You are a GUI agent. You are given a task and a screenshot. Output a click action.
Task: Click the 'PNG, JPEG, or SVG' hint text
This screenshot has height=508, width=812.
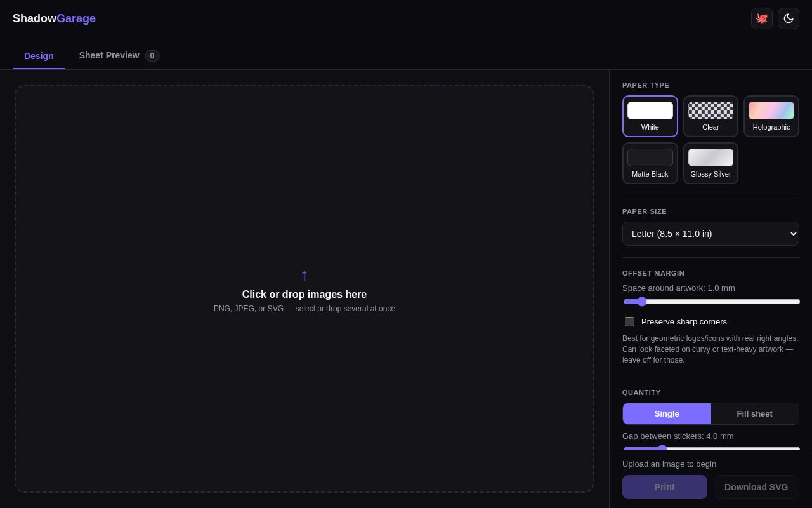(304, 309)
